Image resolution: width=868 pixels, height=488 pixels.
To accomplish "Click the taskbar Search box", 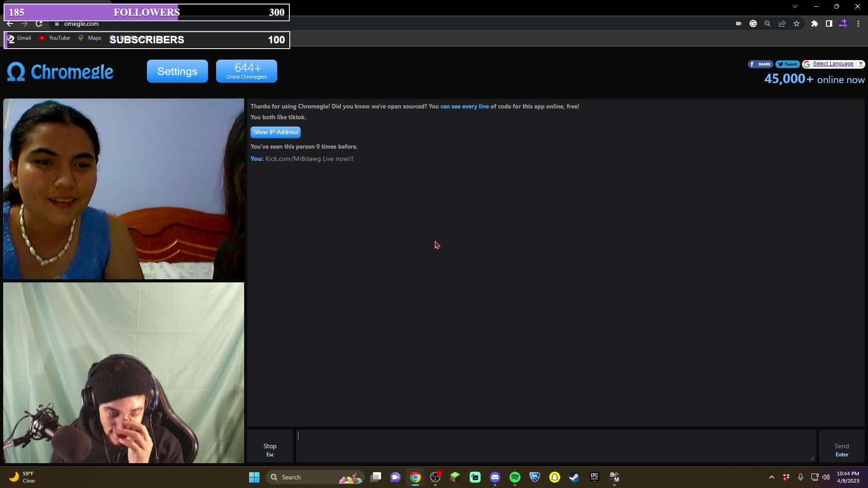I will (315, 477).
